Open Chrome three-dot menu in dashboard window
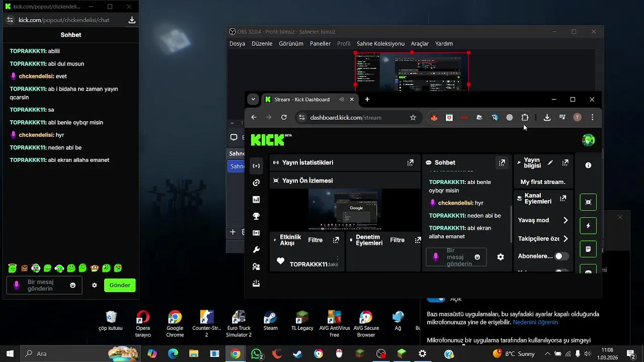This screenshot has width=644, height=362. coord(592,117)
